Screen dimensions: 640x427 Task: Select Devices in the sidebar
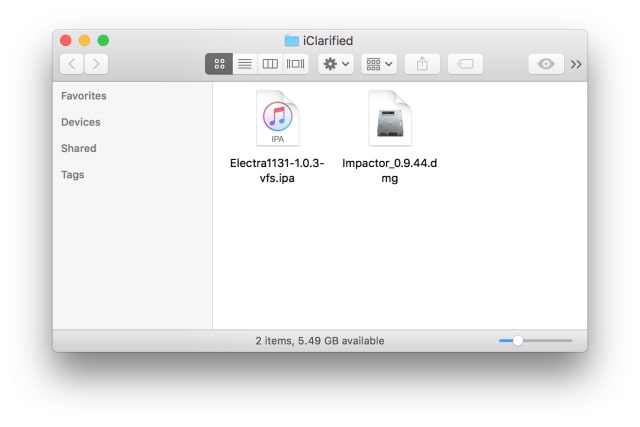81,122
